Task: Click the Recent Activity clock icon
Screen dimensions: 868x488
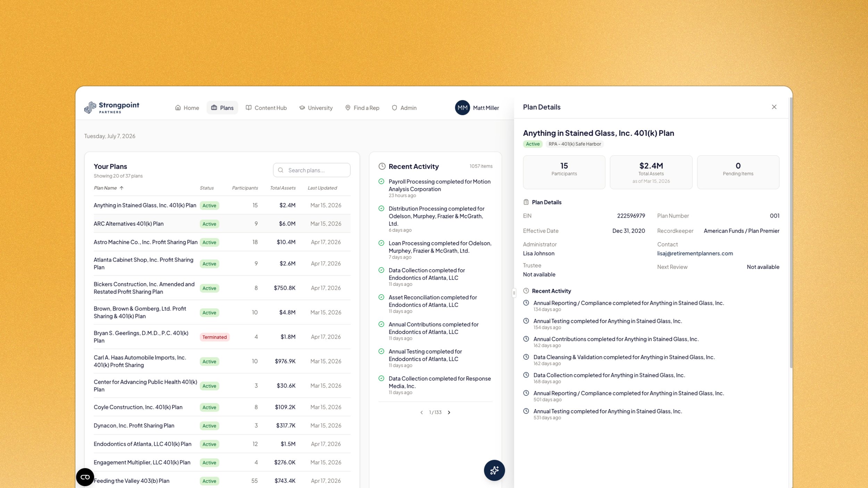Action: tap(382, 166)
